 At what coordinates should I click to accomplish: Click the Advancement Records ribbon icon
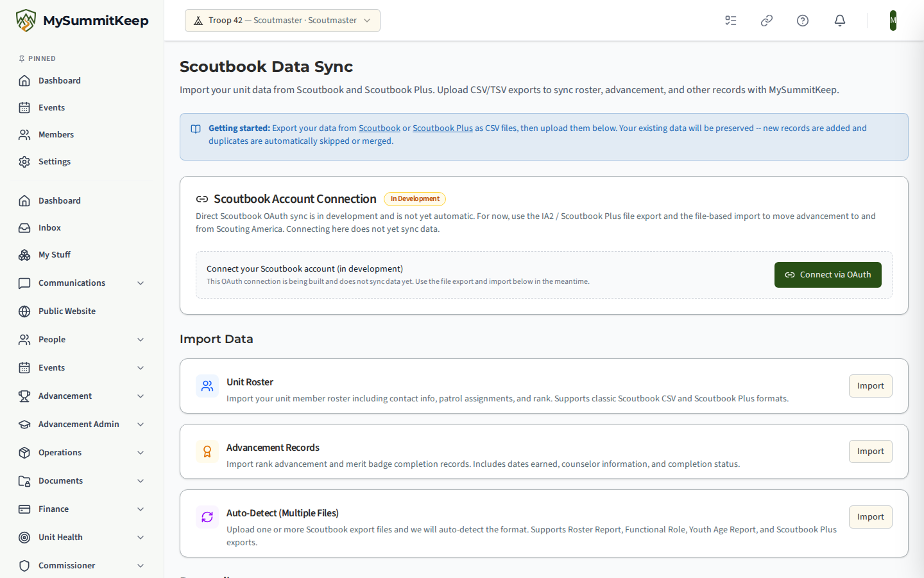(x=207, y=451)
